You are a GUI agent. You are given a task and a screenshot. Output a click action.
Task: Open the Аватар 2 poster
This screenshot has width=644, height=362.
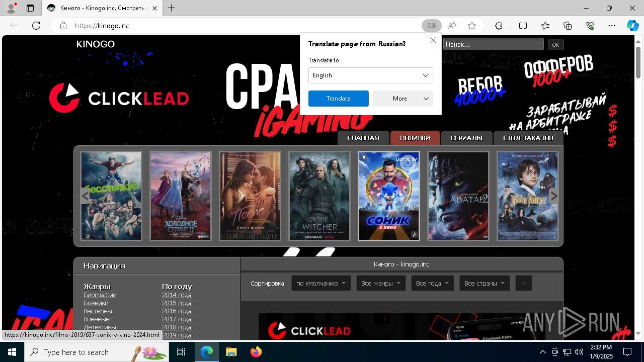pos(458,196)
